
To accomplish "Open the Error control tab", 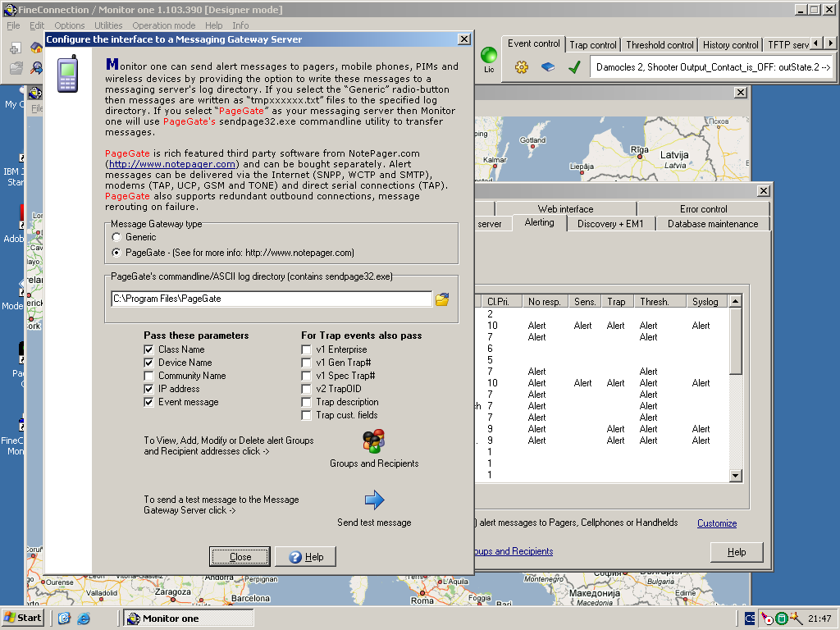I will pos(703,209).
